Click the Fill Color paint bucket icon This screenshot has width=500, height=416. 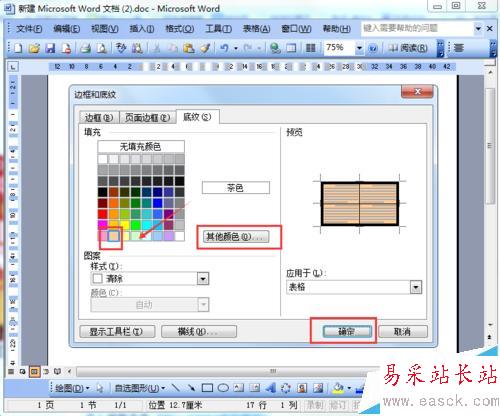338,388
